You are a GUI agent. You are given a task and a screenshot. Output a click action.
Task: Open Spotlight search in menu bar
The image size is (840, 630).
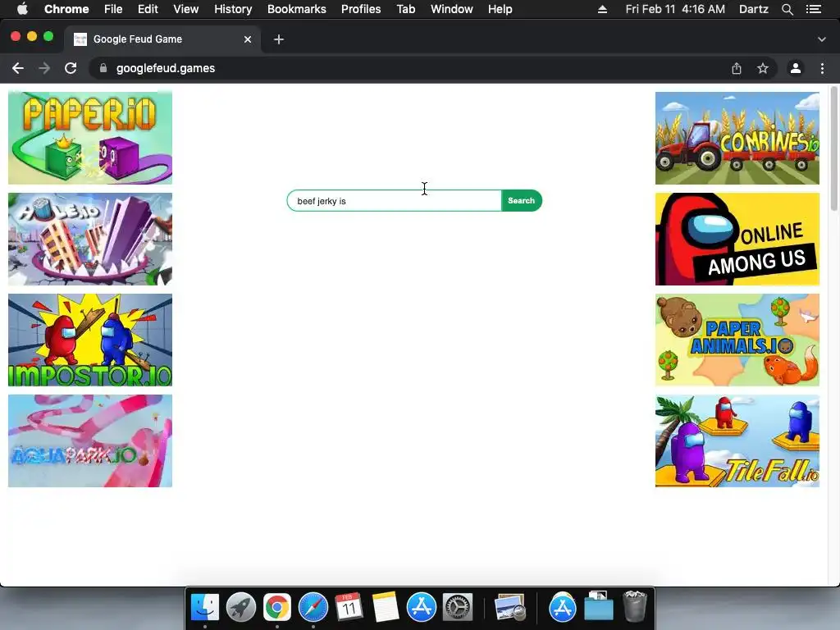[x=787, y=9]
